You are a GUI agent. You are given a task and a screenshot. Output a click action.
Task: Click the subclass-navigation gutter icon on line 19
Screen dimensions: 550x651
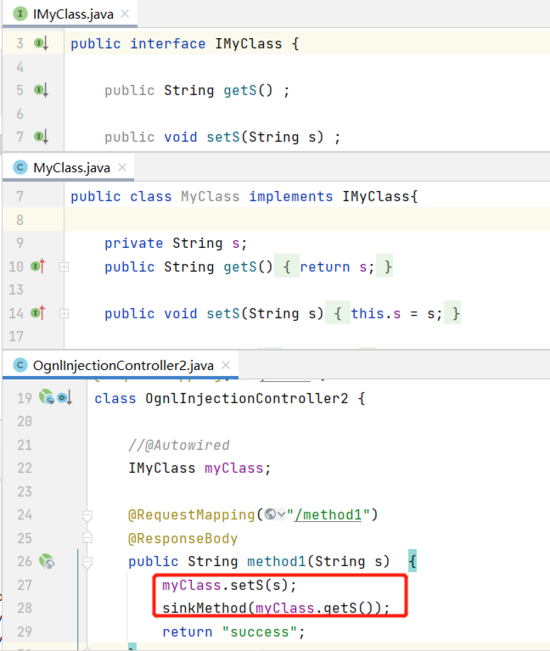(x=64, y=398)
